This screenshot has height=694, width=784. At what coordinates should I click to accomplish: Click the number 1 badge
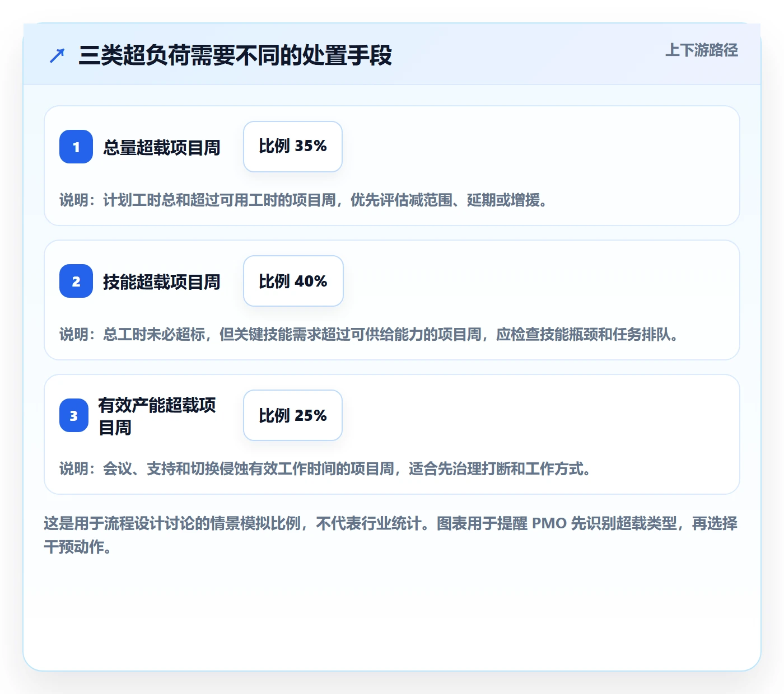pyautogui.click(x=76, y=147)
